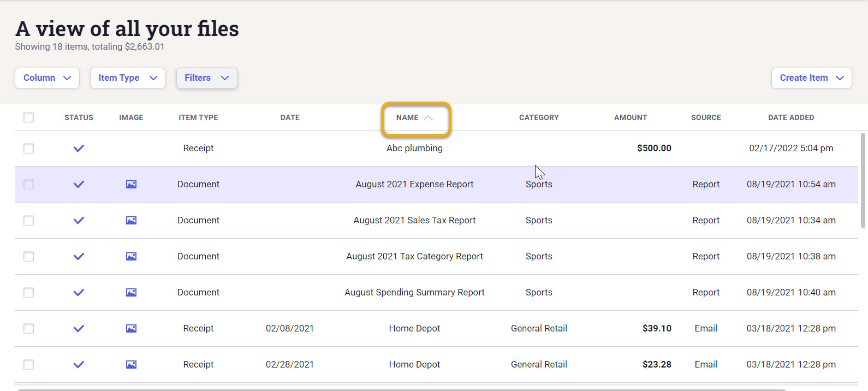Expand the Filters dropdown
Image resolution: width=868 pixels, height=391 pixels.
(x=206, y=78)
